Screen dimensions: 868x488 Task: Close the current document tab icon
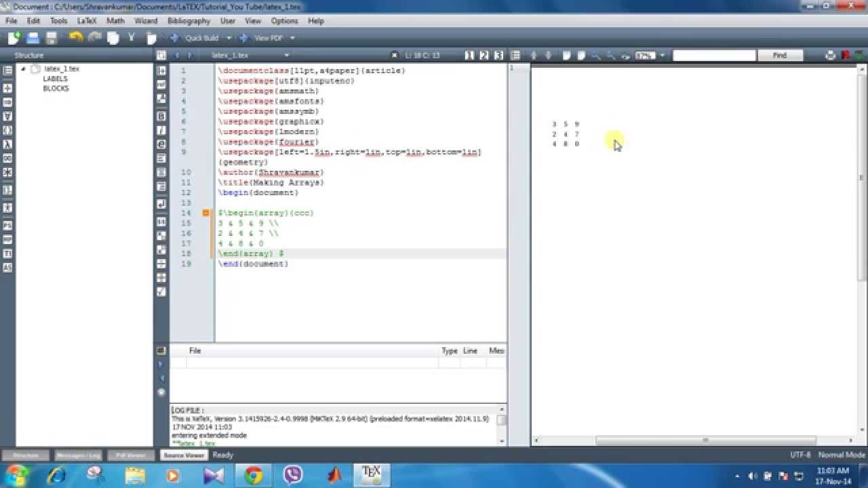point(395,56)
